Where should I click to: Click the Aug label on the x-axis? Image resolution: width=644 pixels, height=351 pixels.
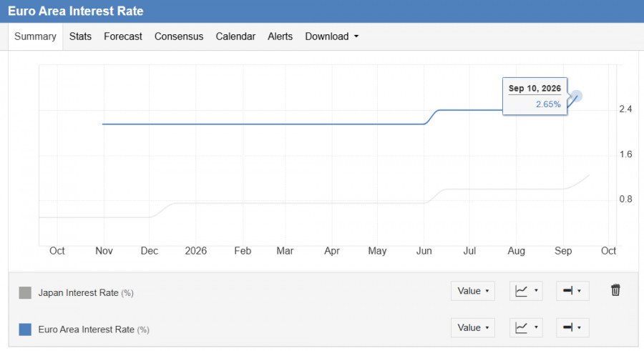pos(516,251)
